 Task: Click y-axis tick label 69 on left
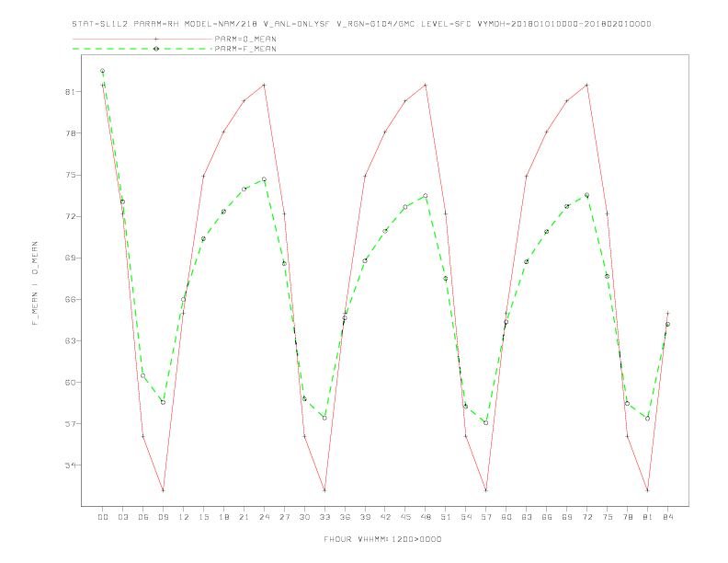point(70,258)
